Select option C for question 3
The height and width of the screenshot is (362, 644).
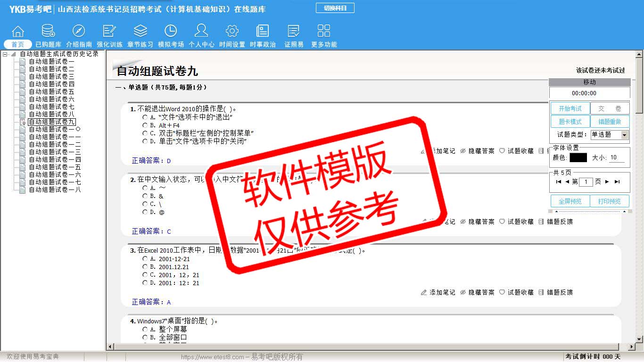[x=145, y=274]
